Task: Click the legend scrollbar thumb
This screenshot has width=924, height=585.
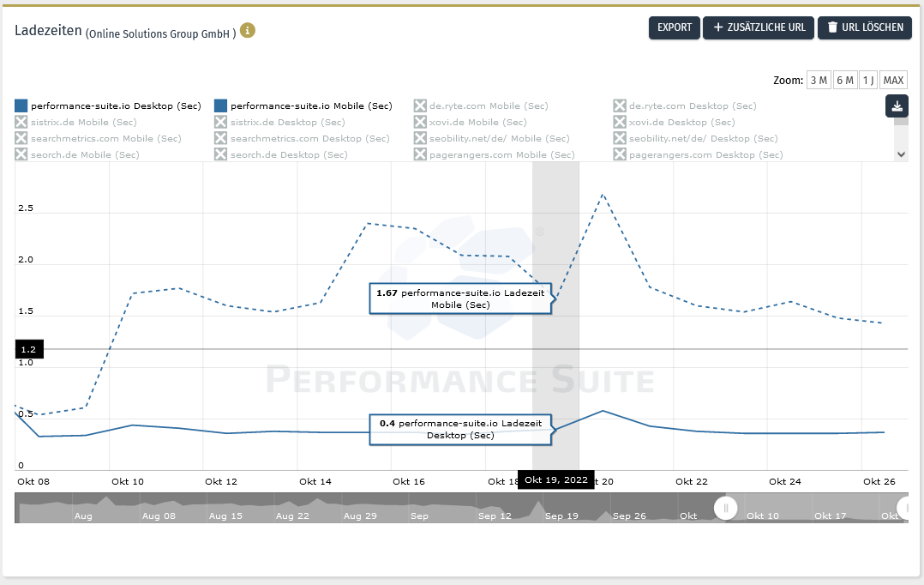Action: [x=901, y=122]
